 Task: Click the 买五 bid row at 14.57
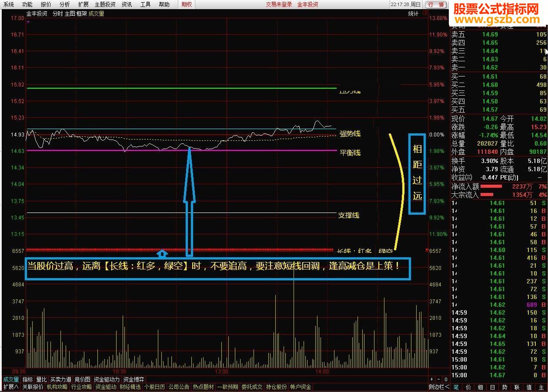tap(499, 110)
